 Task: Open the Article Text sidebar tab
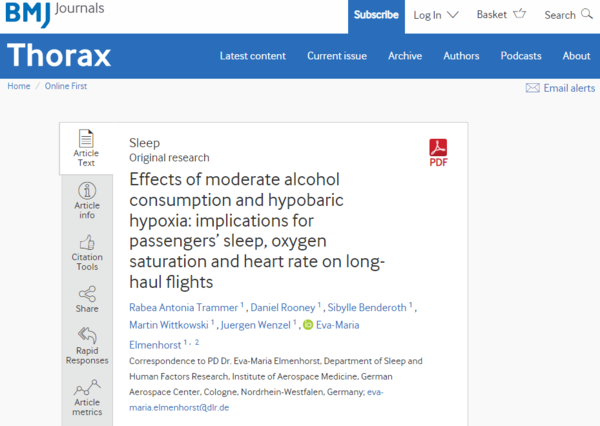tap(86, 148)
